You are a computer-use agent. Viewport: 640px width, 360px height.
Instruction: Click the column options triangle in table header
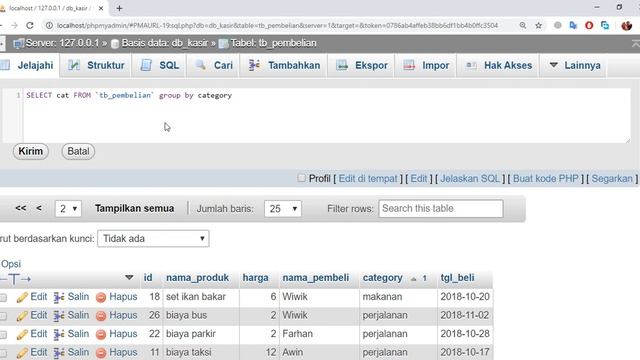[x=129, y=278]
